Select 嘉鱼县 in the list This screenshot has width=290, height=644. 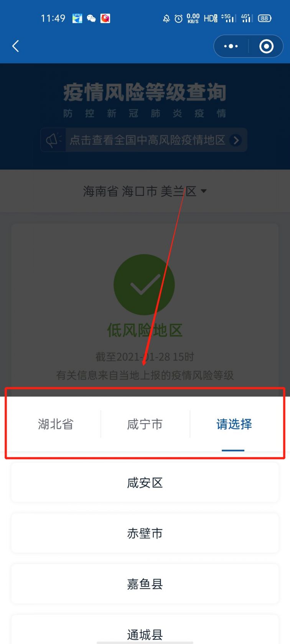tap(145, 584)
